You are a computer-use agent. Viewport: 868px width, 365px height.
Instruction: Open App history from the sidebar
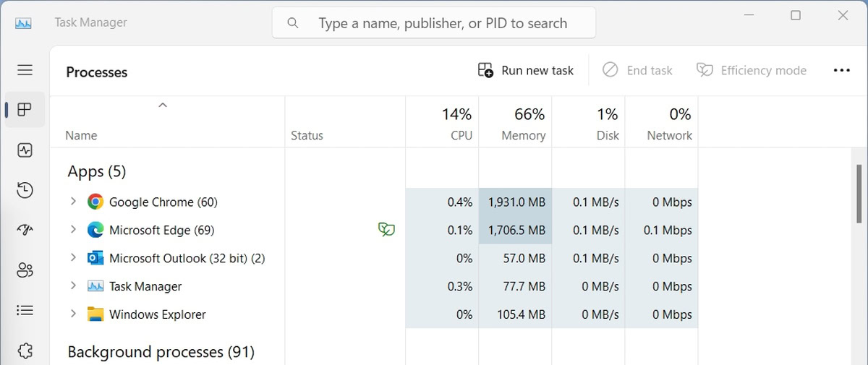(25, 191)
